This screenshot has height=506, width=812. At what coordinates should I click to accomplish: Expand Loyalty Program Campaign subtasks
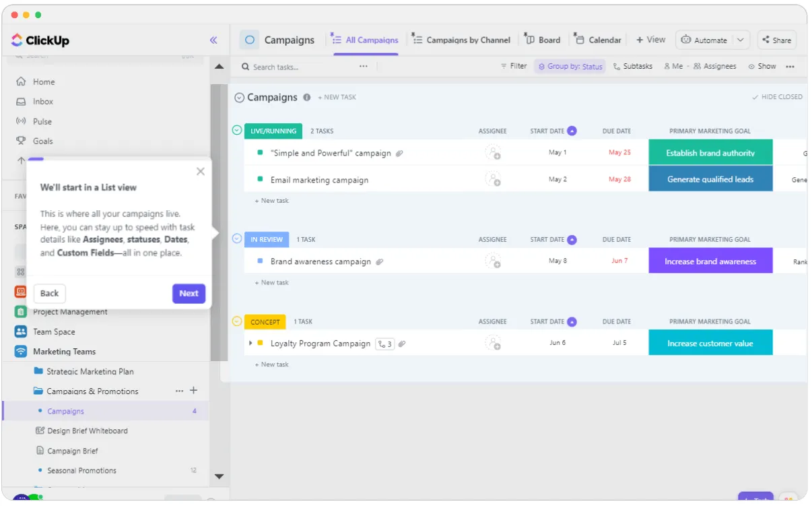(250, 343)
